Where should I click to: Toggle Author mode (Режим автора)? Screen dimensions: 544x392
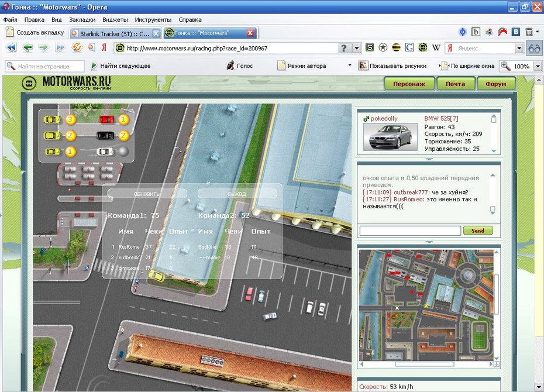302,66
